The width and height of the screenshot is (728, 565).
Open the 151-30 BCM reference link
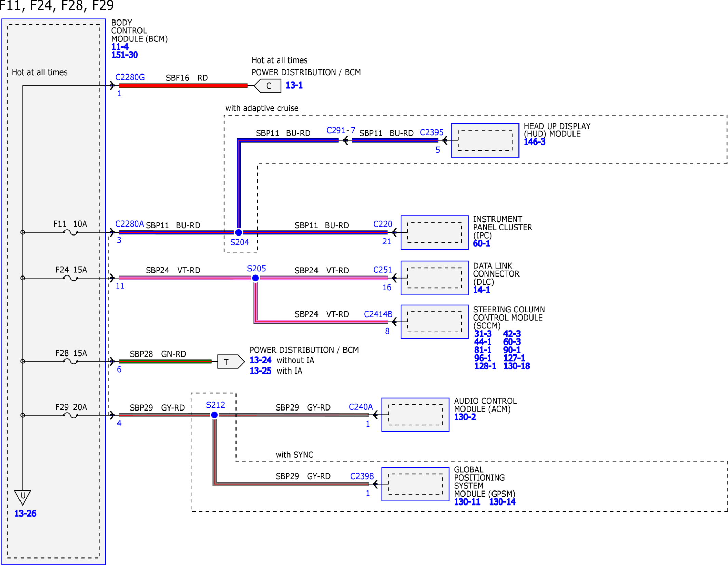125,55
